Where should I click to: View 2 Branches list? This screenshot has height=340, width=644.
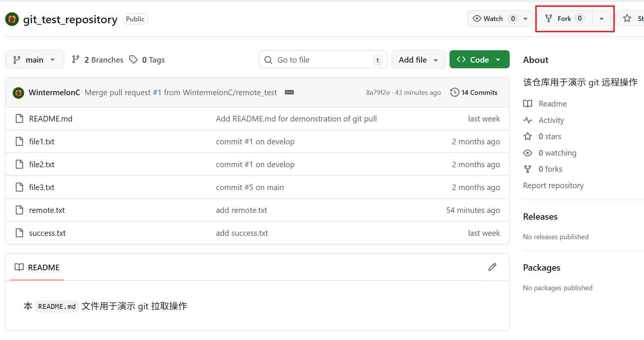(98, 60)
